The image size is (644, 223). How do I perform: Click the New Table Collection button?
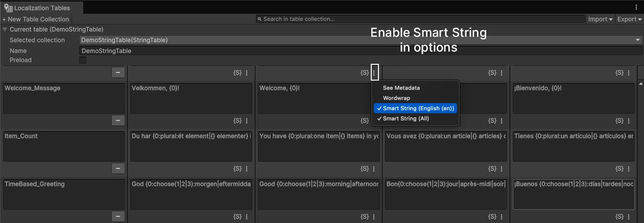[36, 19]
